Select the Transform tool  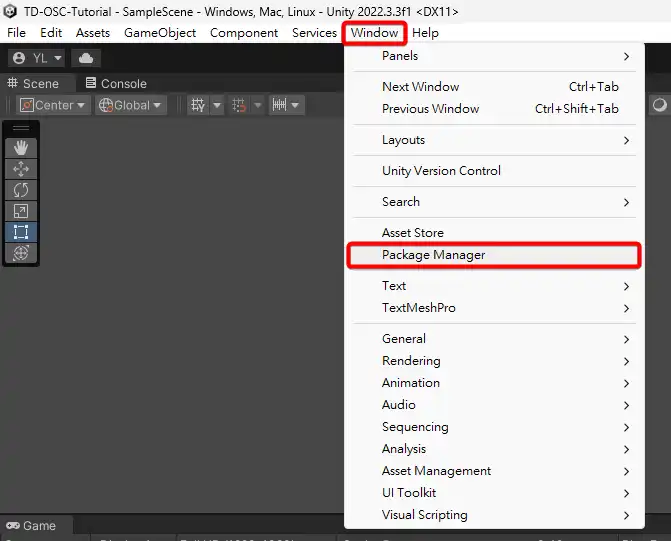[21, 253]
